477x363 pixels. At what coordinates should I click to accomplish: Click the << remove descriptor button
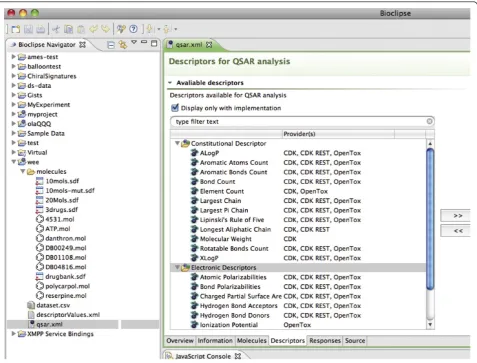tap(455, 231)
